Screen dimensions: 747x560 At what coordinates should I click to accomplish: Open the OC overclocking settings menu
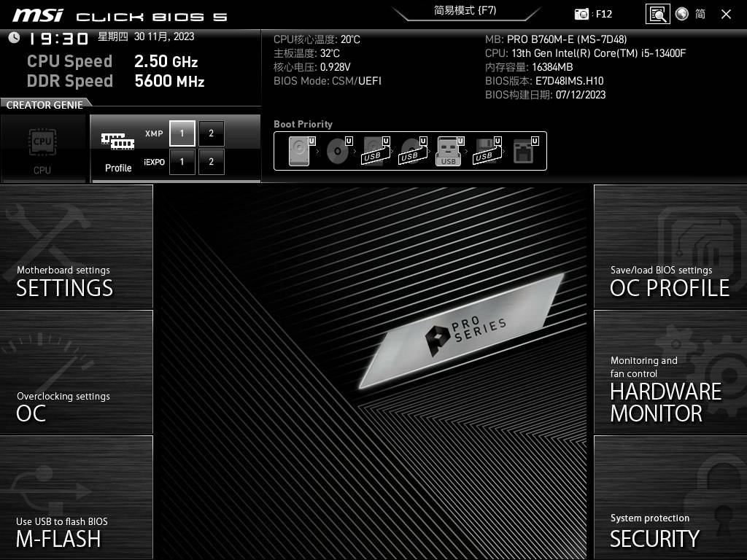(x=76, y=372)
